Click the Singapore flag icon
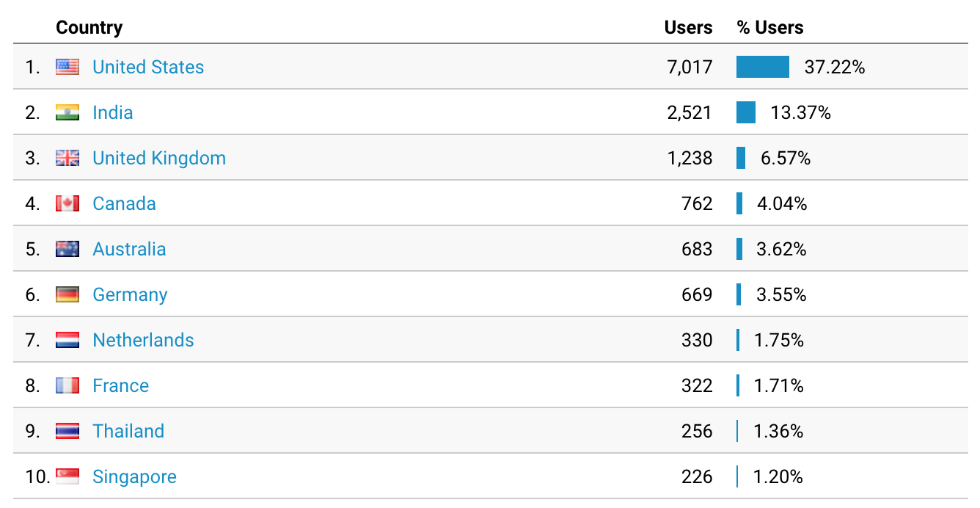This screenshot has width=980, height=508. point(67,476)
